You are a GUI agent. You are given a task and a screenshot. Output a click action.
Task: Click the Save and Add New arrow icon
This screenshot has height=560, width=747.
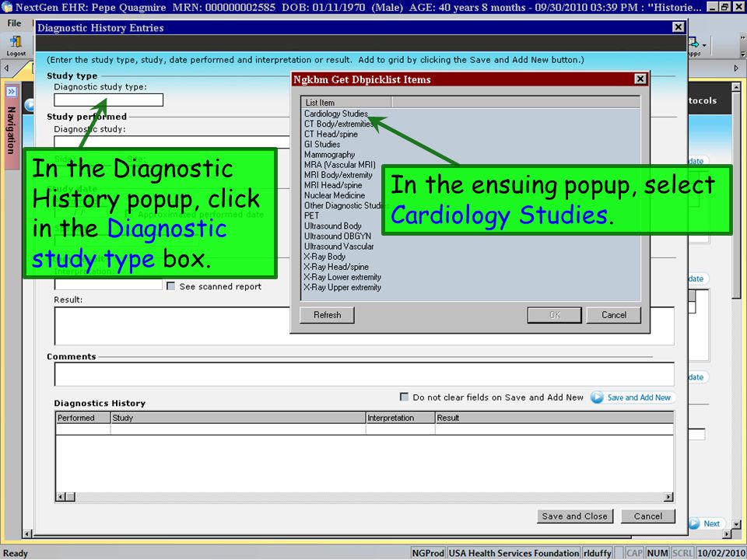point(597,397)
